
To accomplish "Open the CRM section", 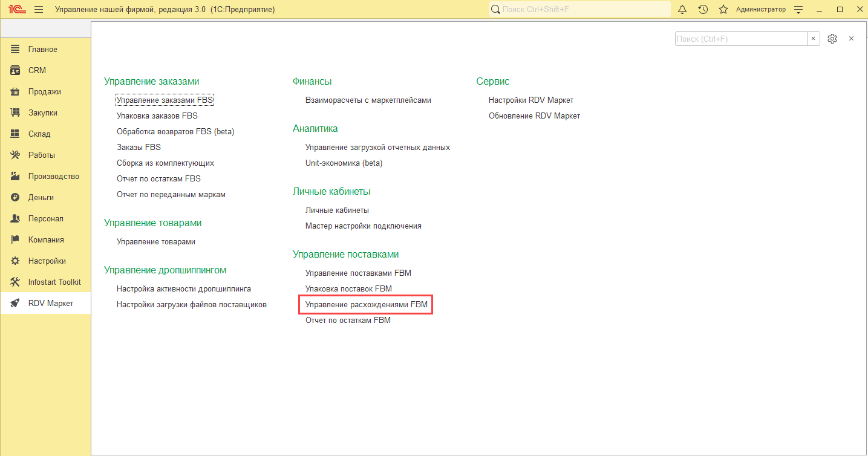I will (x=45, y=70).
